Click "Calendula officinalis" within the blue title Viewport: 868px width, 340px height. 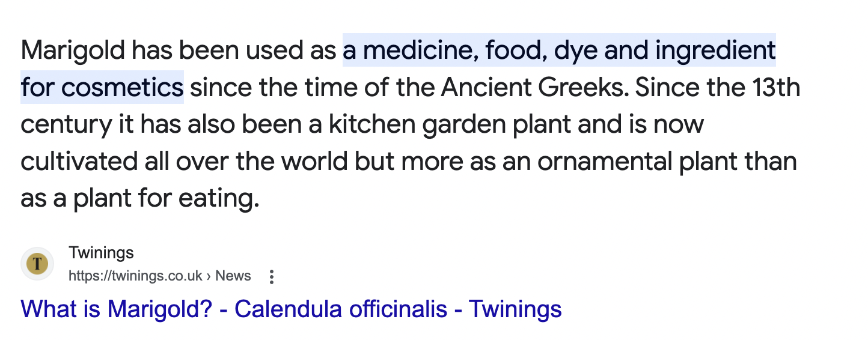(x=341, y=309)
